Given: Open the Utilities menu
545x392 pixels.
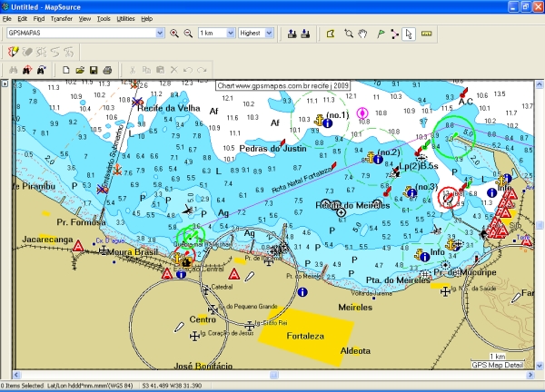Looking at the screenshot, I should (x=126, y=18).
